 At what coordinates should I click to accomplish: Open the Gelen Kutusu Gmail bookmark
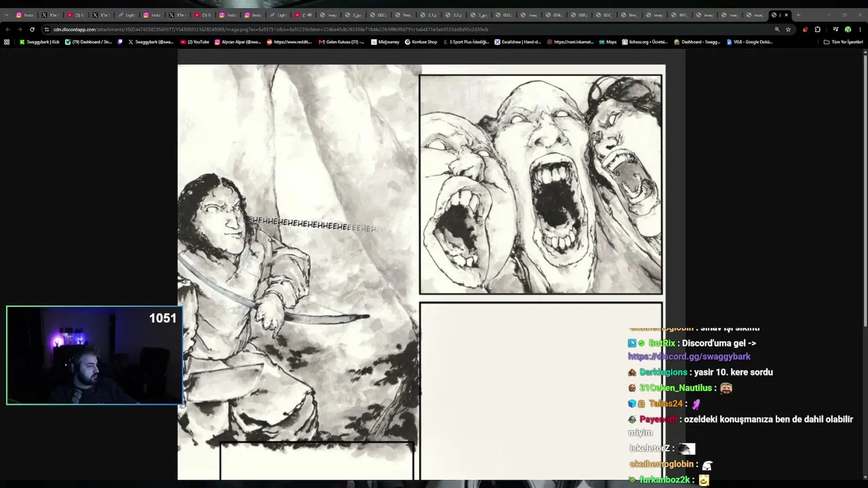coord(342,42)
